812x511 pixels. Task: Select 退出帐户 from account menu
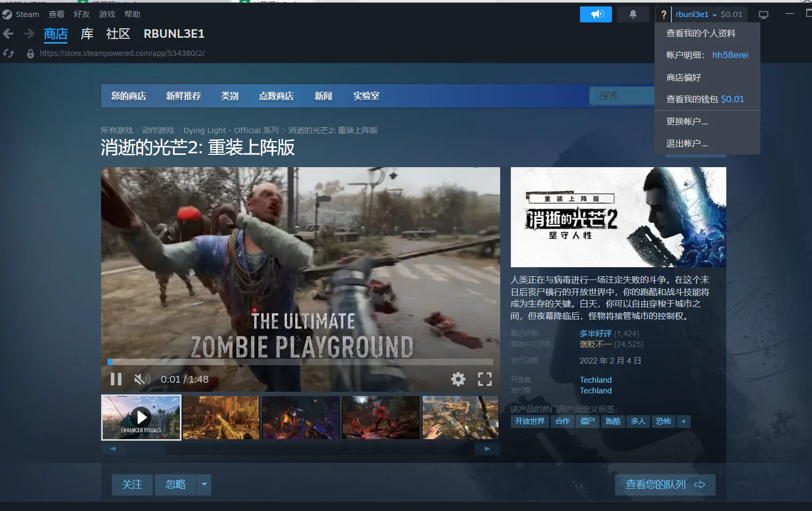tap(686, 144)
